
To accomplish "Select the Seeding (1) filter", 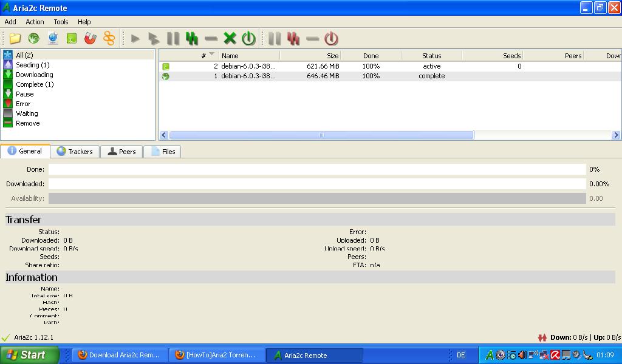I will tap(32, 65).
